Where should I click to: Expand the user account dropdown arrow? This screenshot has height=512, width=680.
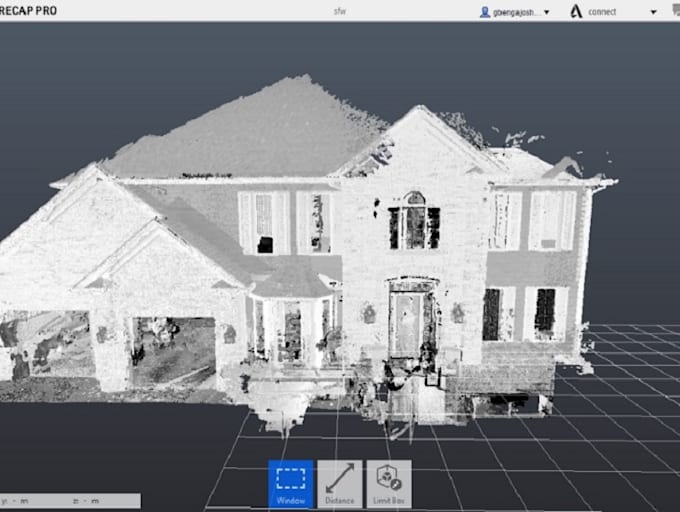point(546,13)
